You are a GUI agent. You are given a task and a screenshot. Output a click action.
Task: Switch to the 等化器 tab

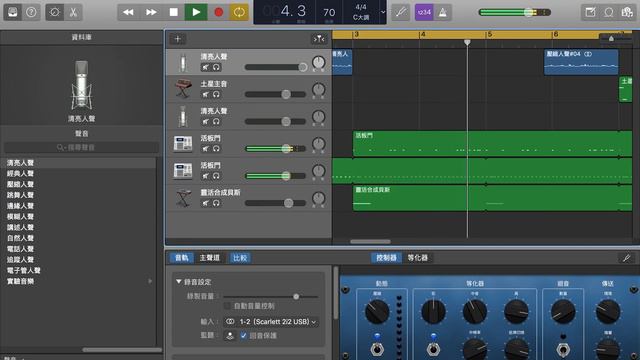pyautogui.click(x=418, y=258)
